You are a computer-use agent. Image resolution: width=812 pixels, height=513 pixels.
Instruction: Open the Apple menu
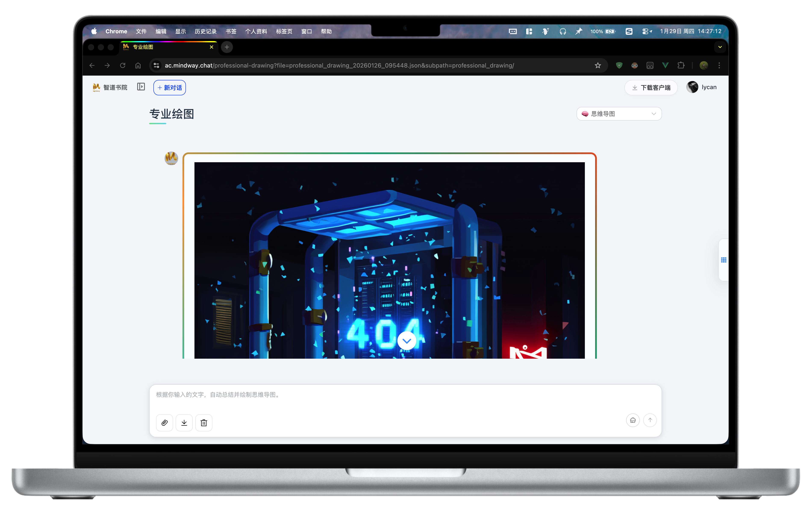(94, 31)
